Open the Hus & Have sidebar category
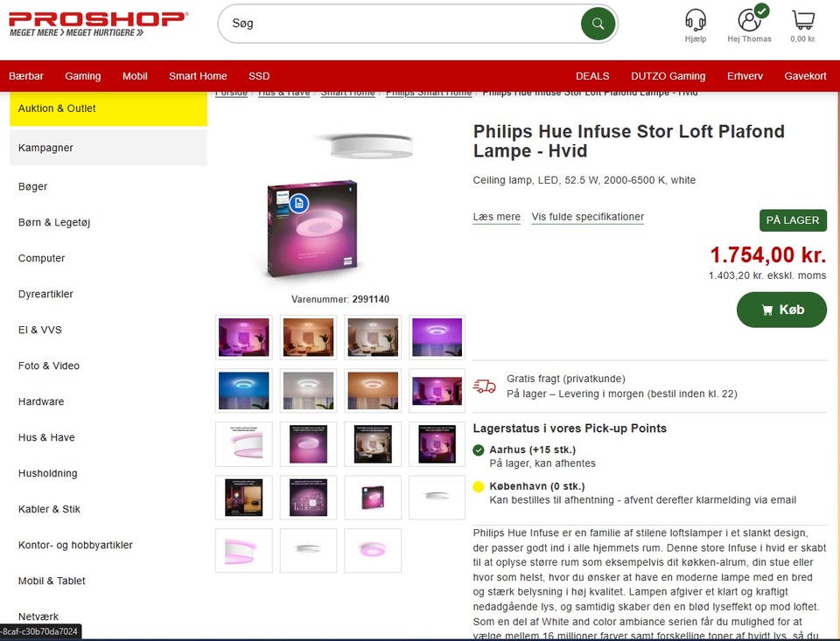840x641 pixels. coord(46,437)
